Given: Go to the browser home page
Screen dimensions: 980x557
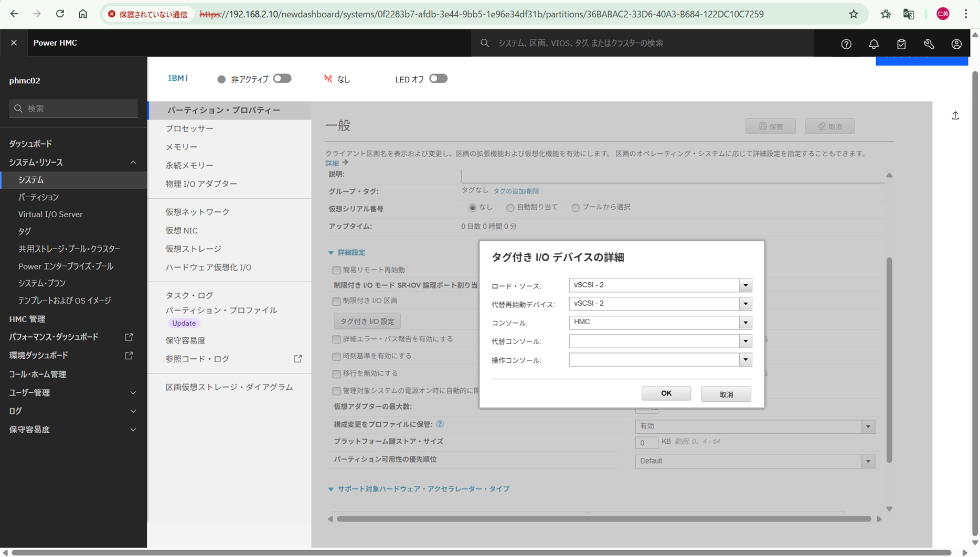Looking at the screenshot, I should tap(83, 14).
